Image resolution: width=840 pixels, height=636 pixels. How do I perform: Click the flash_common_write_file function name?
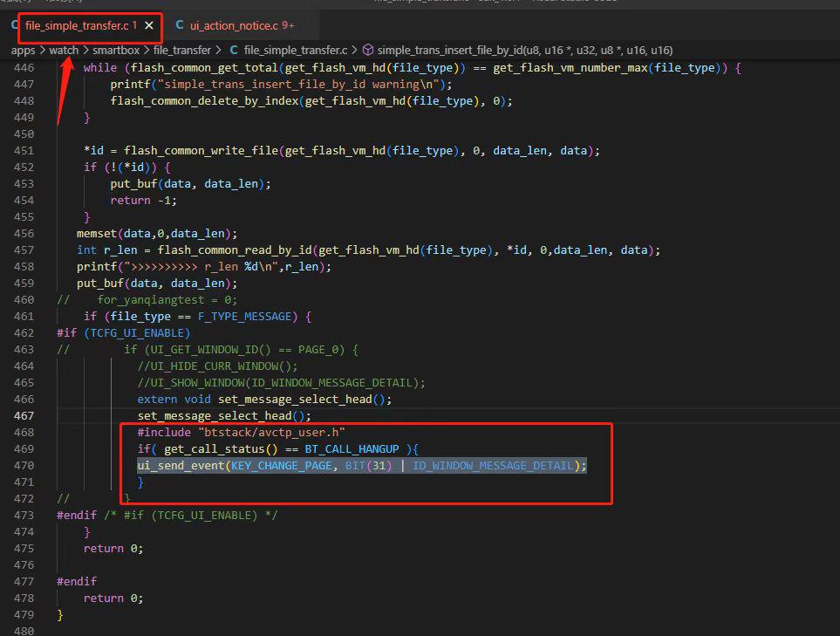[201, 151]
